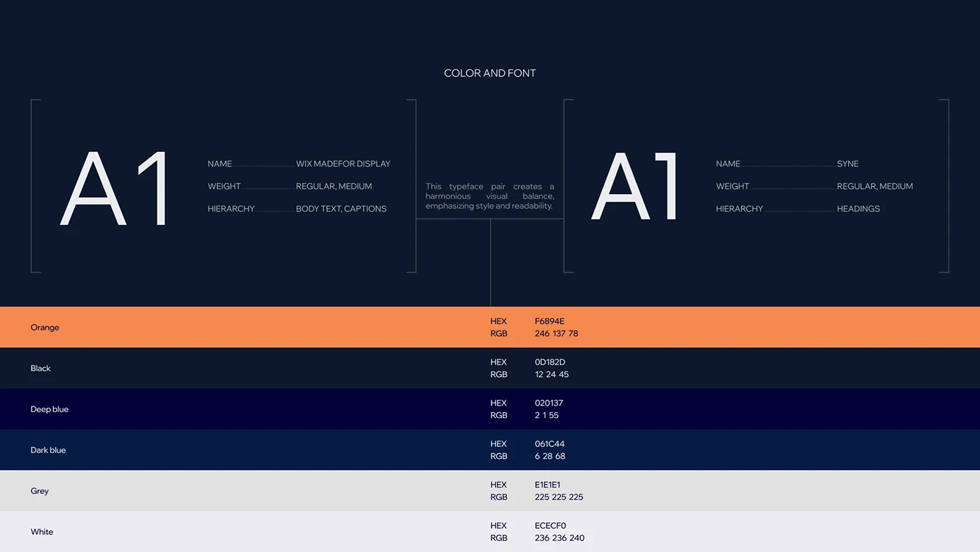Select the Black color swatch label

(41, 368)
